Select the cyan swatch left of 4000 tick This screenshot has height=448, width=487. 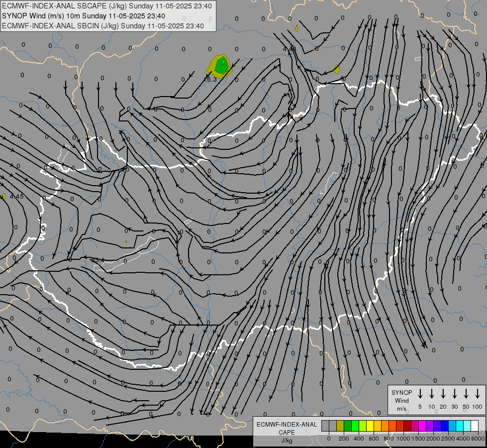click(460, 426)
